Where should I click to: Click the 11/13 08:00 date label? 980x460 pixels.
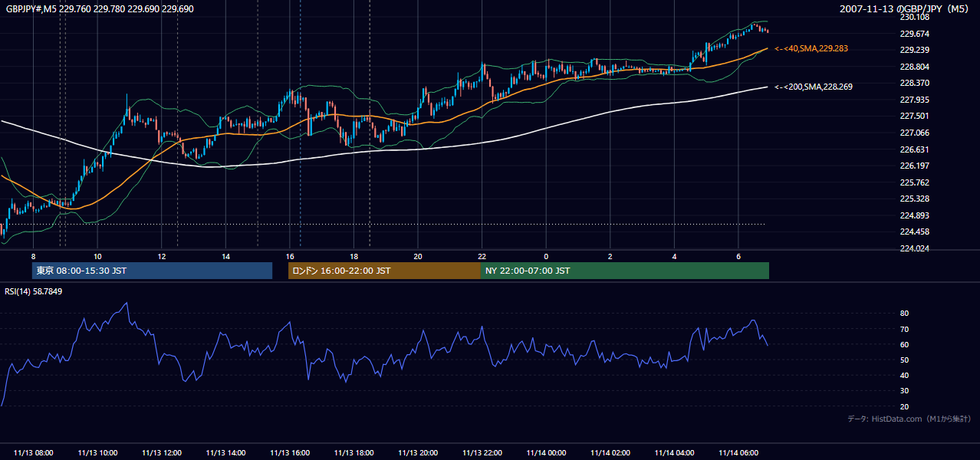tap(34, 453)
